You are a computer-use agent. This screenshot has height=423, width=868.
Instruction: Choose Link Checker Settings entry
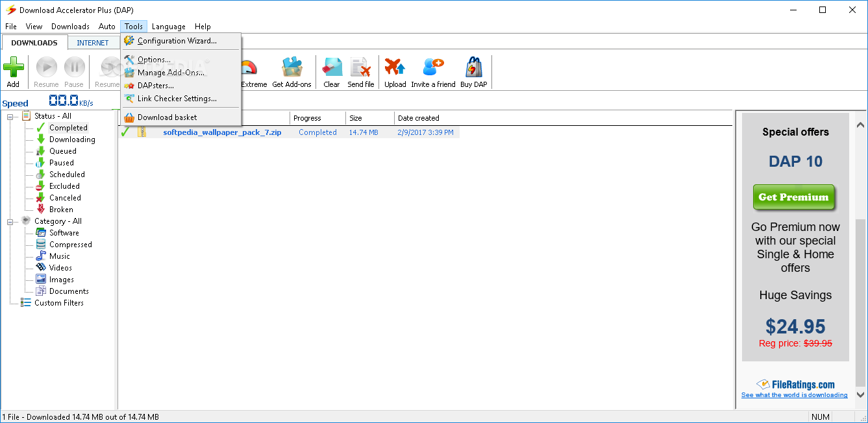[181, 99]
